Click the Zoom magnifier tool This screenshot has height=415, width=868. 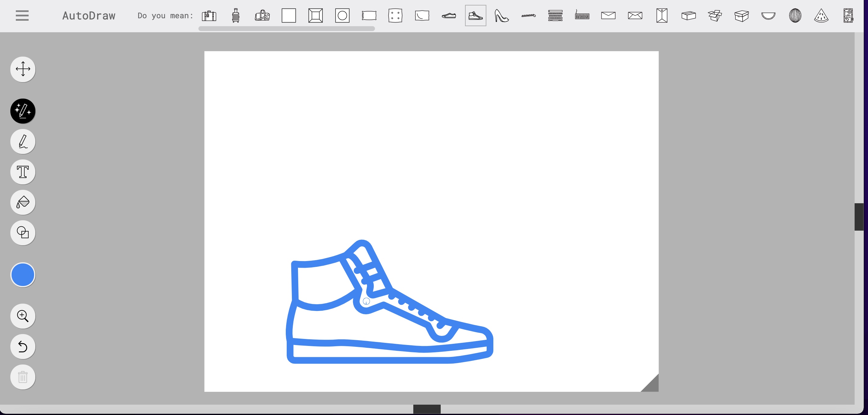coord(23,316)
